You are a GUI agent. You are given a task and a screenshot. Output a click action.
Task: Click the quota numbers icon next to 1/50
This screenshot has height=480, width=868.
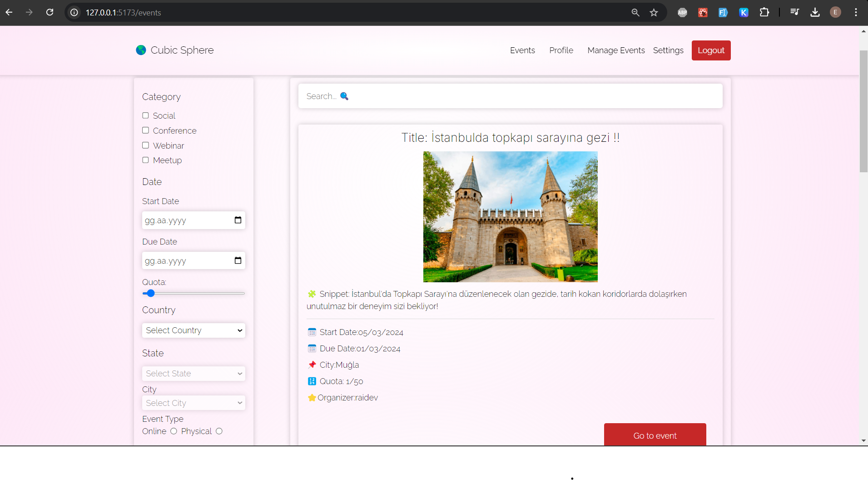pyautogui.click(x=312, y=381)
